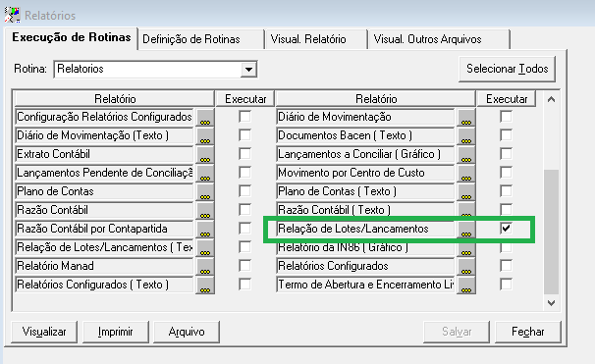Open the Definição de Rotinas tab
This screenshot has height=364, width=595.
[x=200, y=39]
